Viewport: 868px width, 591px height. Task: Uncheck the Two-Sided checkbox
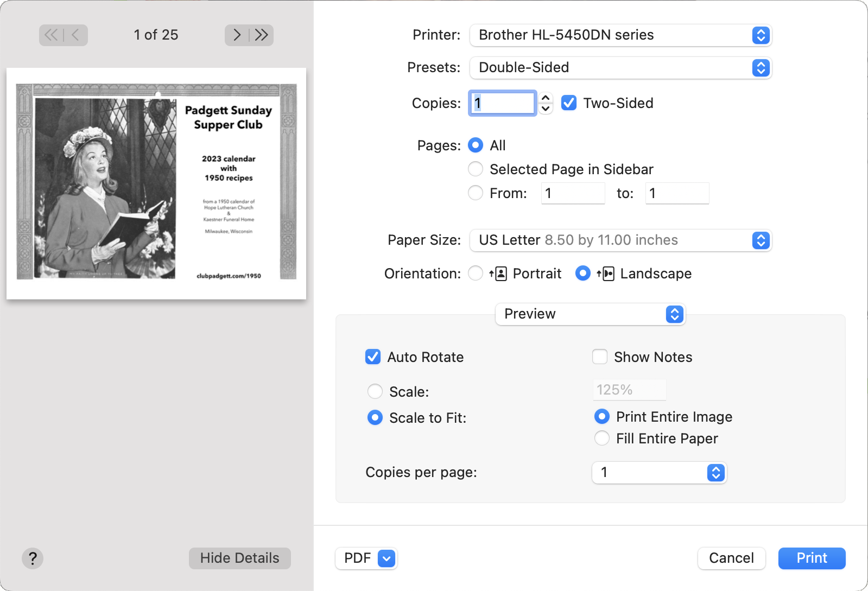coord(568,103)
